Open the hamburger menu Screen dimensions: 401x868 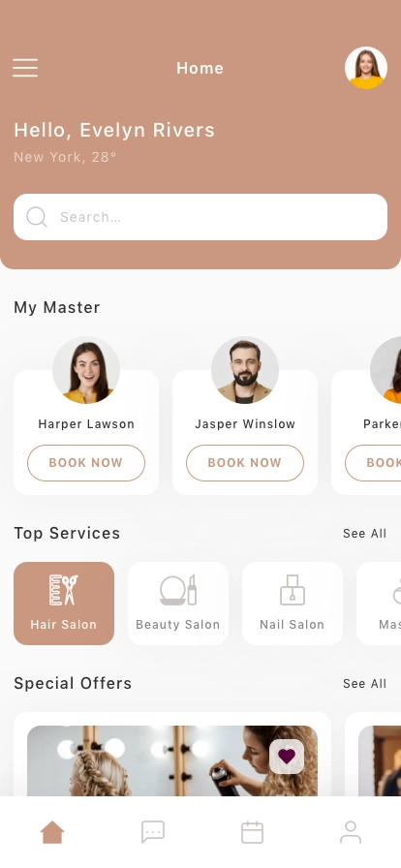25,68
